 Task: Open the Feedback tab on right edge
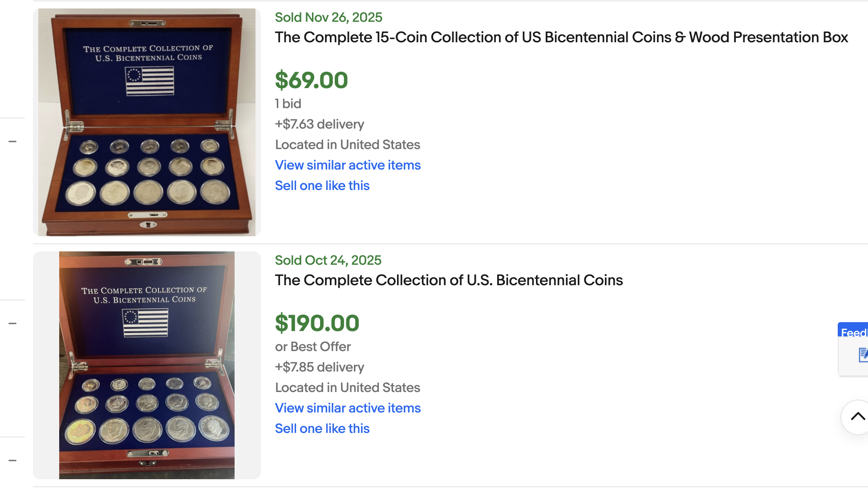(854, 332)
